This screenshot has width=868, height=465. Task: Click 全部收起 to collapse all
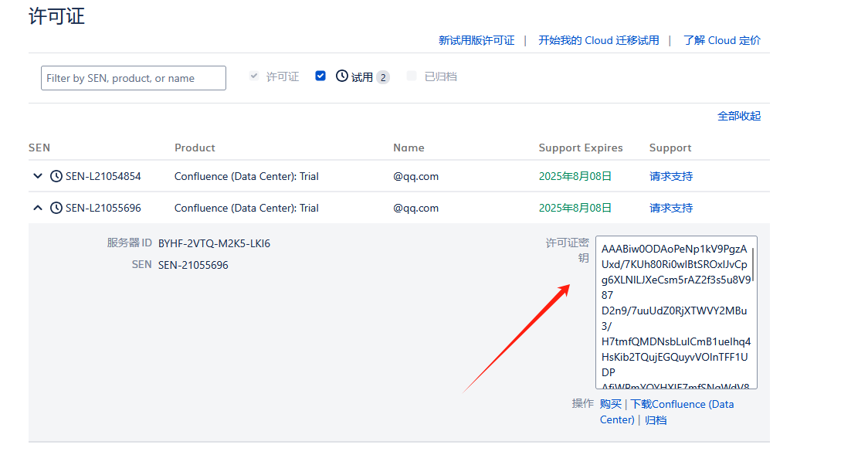(739, 116)
